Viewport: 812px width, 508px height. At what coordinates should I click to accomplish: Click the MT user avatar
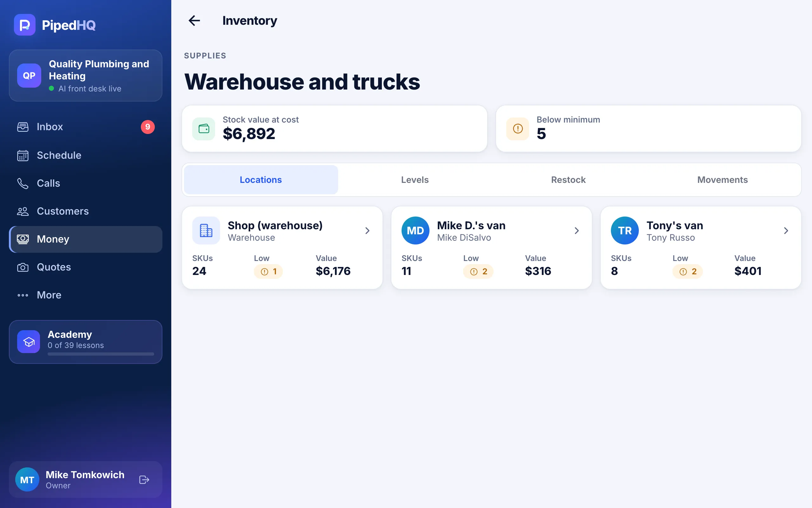tap(27, 480)
